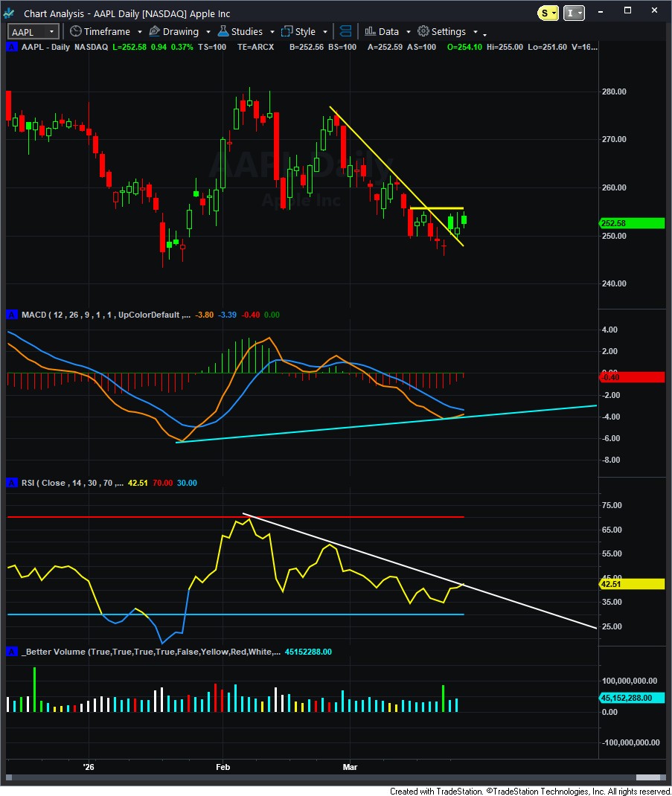Select the MACD study label
Viewport: 672px width, 796px height.
point(106,315)
